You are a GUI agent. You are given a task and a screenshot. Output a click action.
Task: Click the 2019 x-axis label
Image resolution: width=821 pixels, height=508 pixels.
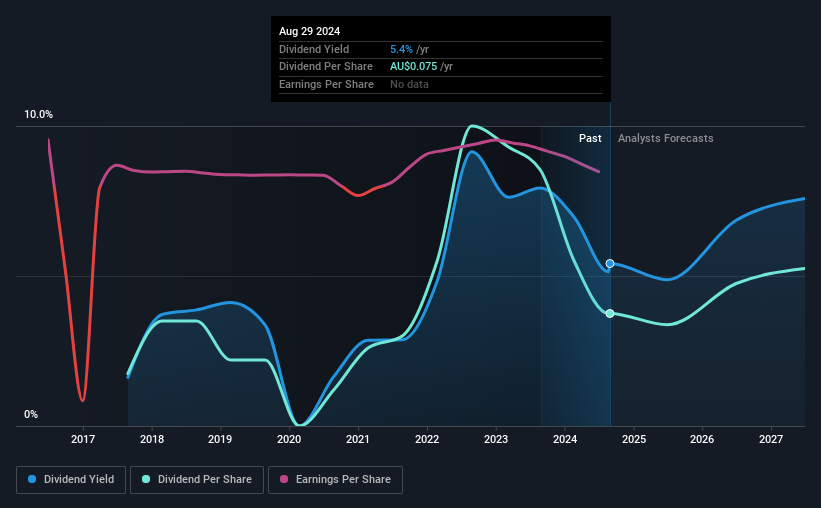click(x=220, y=439)
